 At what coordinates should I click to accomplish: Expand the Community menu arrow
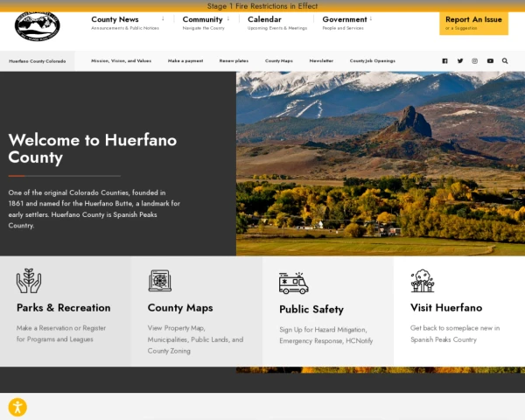(x=228, y=18)
